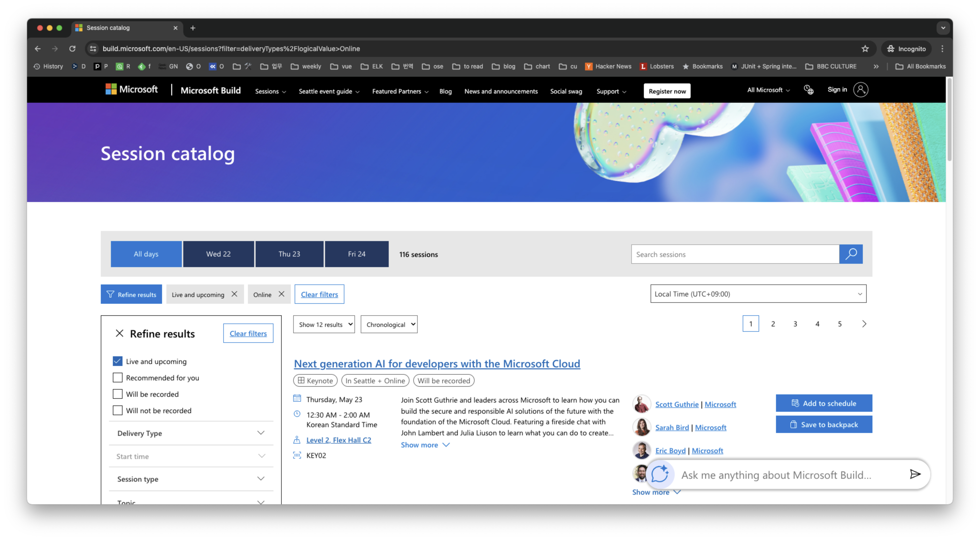Open the Lobsters bookmark
The height and width of the screenshot is (540, 980).
pos(657,66)
